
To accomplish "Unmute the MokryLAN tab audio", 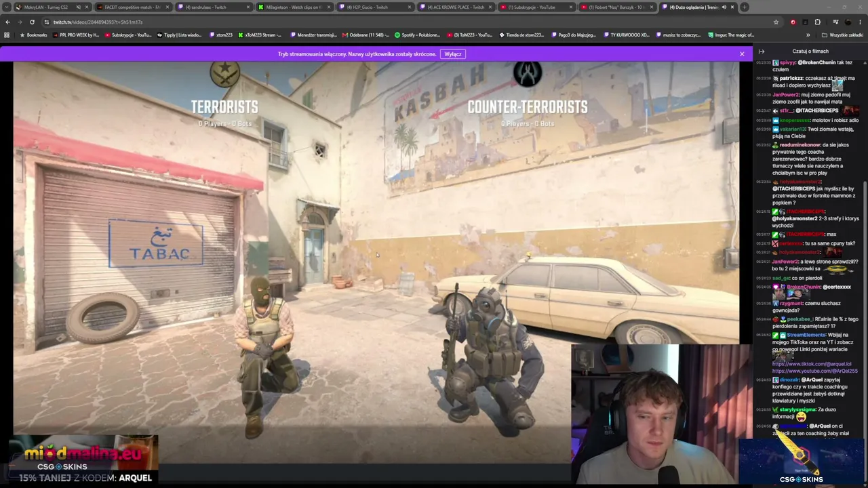I will pyautogui.click(x=78, y=7).
